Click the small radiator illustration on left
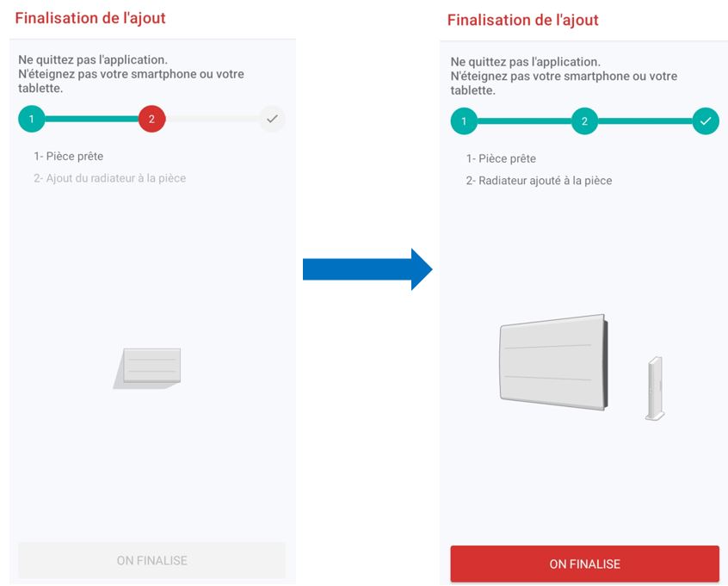Viewport: 728px width, 586px height. (x=147, y=368)
